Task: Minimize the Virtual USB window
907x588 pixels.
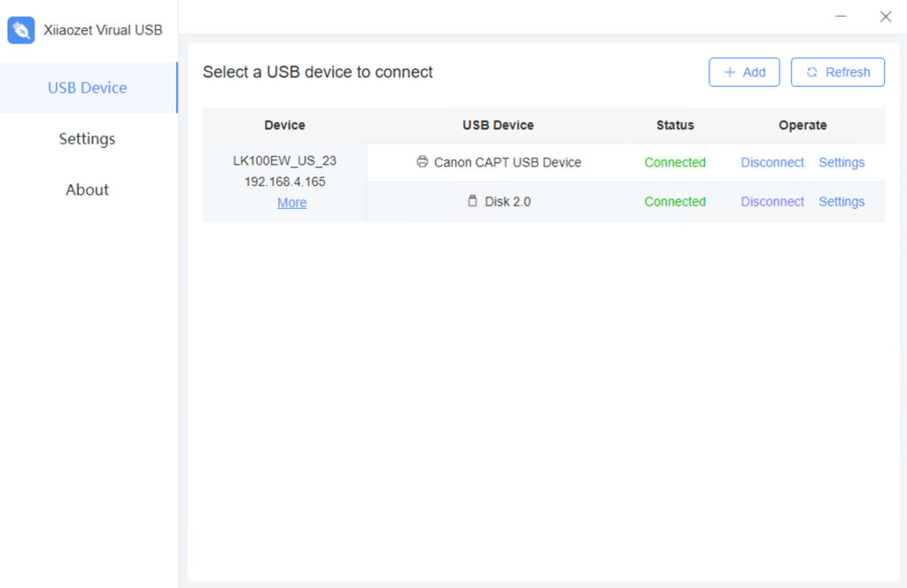Action: tap(841, 16)
